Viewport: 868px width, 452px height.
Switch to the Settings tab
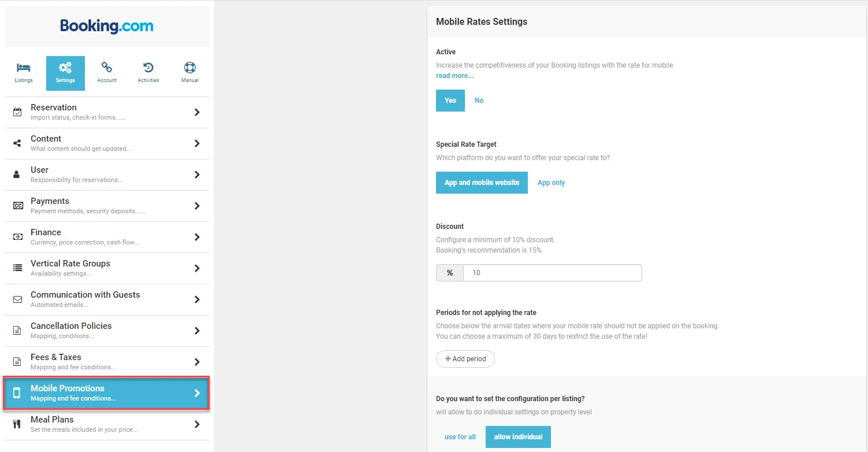coord(65,73)
